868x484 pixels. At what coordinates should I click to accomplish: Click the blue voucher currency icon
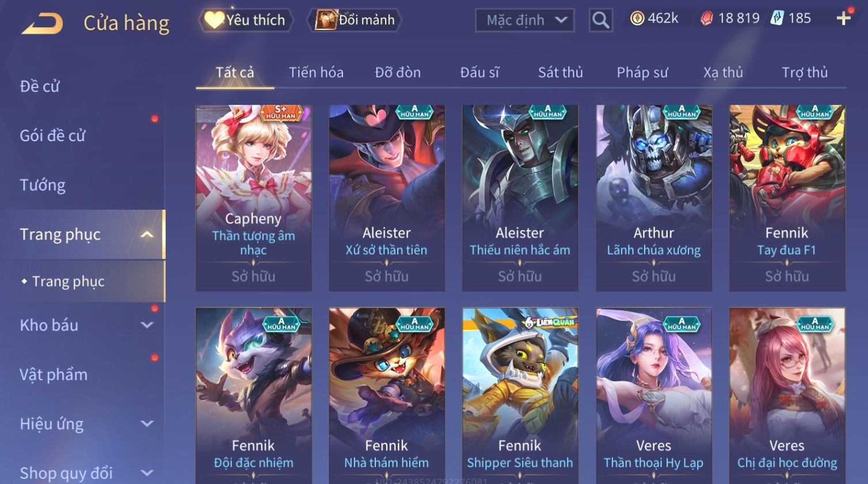[x=777, y=18]
